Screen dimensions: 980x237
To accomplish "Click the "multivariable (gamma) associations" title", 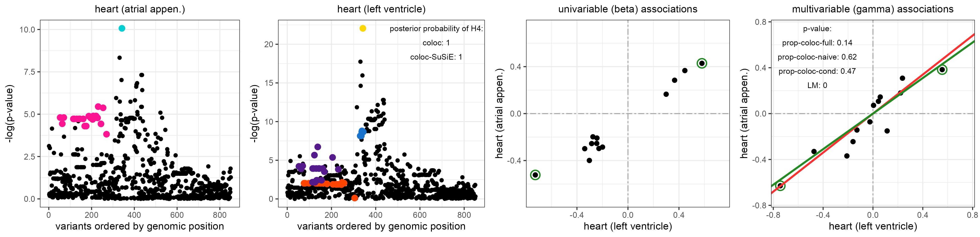I will coord(873,9).
